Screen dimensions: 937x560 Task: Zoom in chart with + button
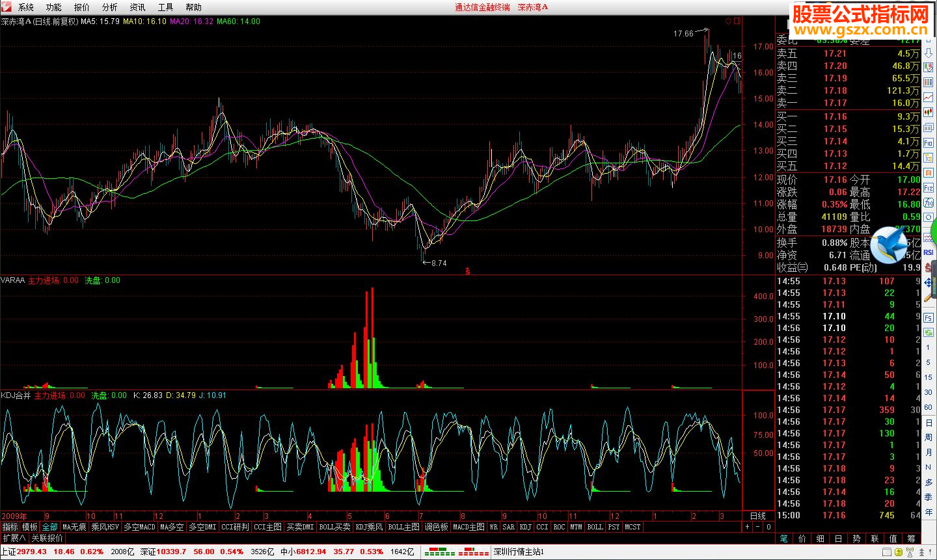click(x=747, y=527)
